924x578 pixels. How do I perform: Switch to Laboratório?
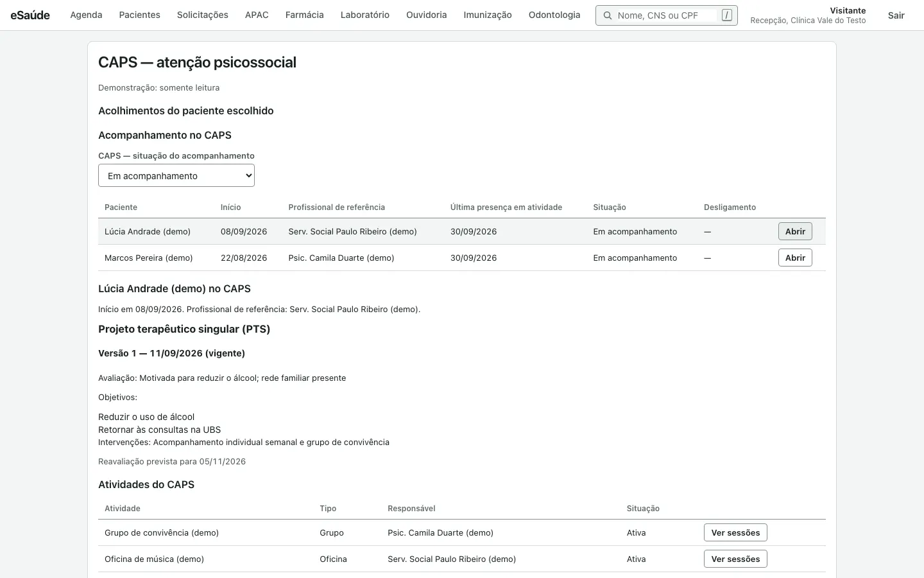pos(365,15)
